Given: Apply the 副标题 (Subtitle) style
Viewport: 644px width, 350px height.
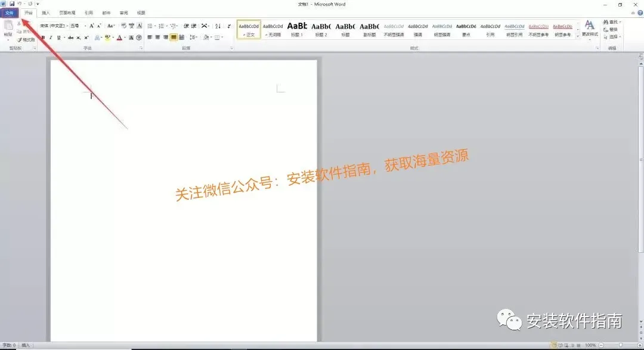Looking at the screenshot, I should (x=370, y=30).
